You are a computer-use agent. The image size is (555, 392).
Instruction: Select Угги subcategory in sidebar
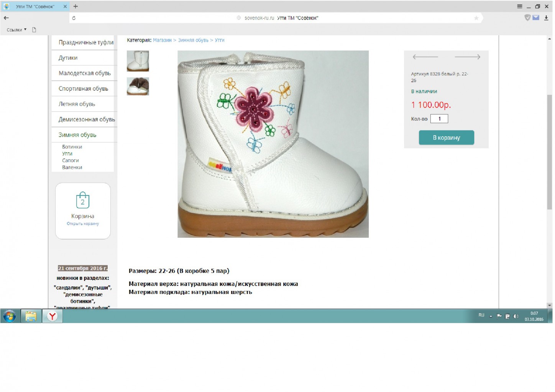pos(67,154)
